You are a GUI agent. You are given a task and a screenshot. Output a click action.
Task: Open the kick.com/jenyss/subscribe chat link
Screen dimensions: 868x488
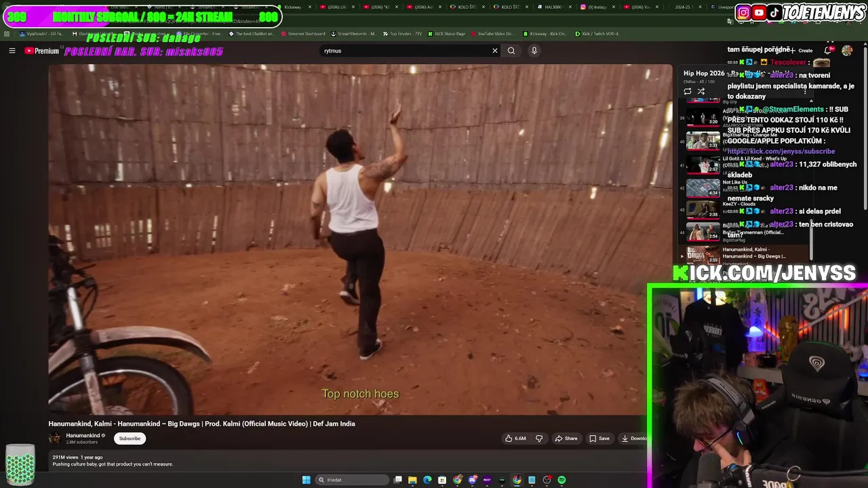click(781, 151)
